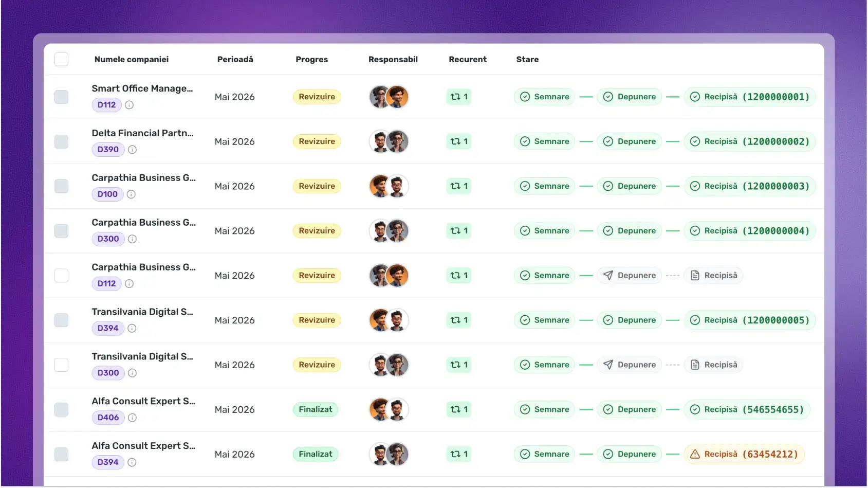868x488 pixels.
Task: Click Recipisă (1200000003) status chip
Action: click(x=750, y=186)
